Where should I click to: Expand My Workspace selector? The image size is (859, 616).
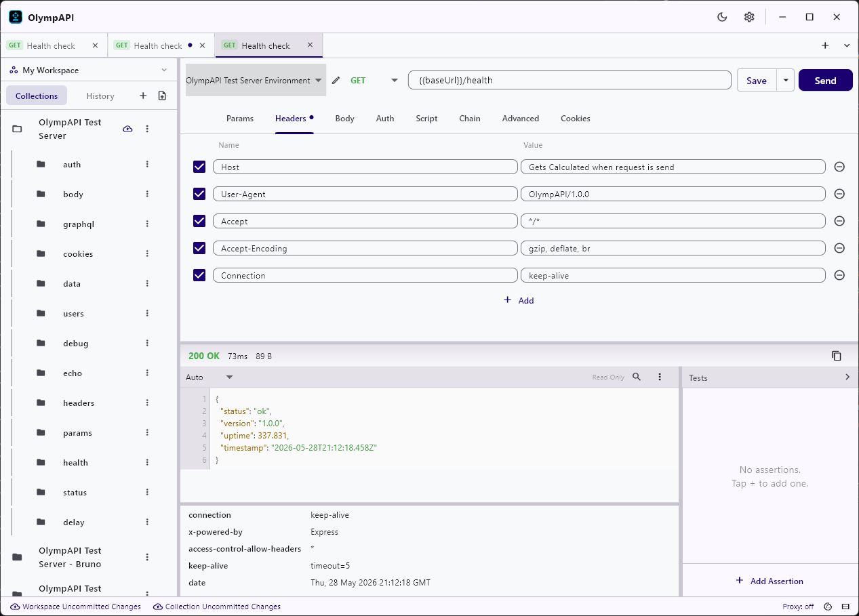click(88, 70)
